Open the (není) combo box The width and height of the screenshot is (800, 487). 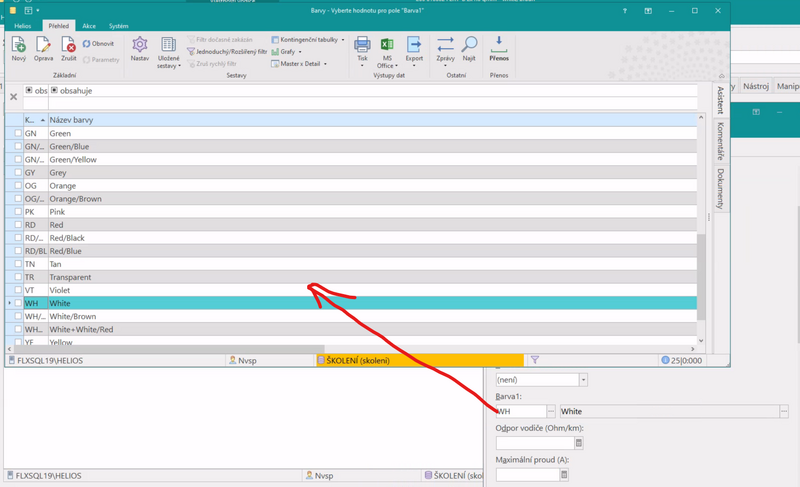click(x=541, y=380)
